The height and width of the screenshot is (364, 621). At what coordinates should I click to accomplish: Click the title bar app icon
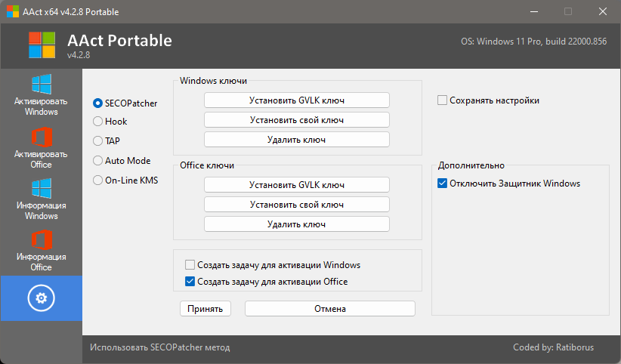pyautogui.click(x=13, y=11)
